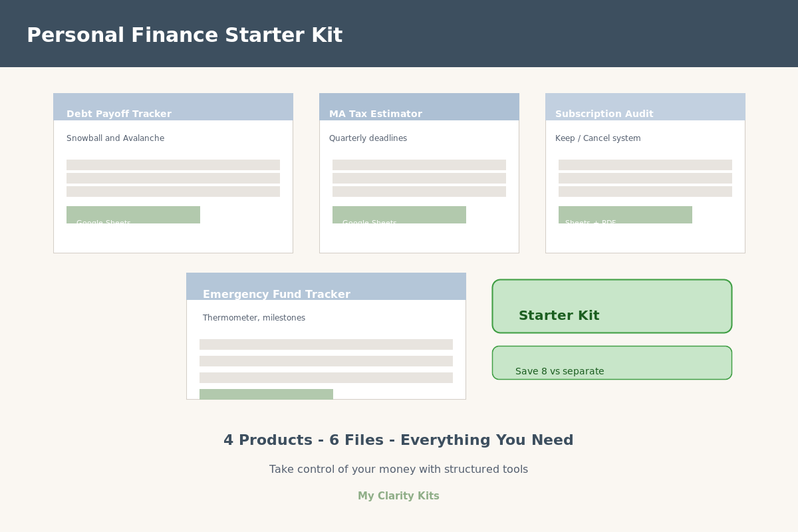The image size is (798, 532).
Task: Click the green Starter Kit button
Action: pyautogui.click(x=612, y=307)
